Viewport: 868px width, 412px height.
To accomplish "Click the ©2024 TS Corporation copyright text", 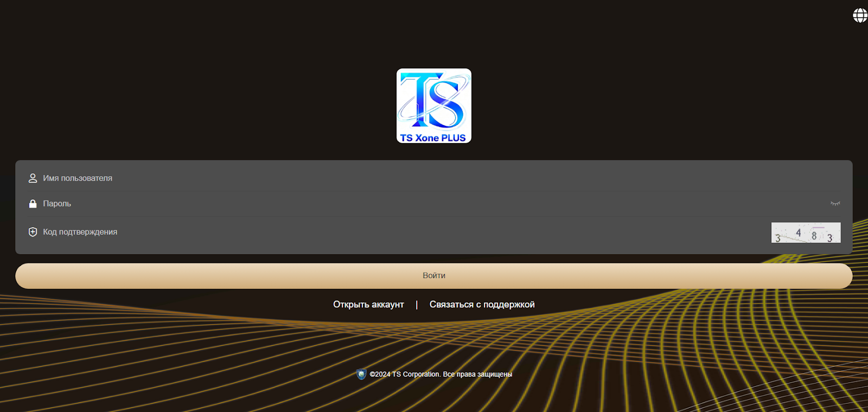I will pyautogui.click(x=441, y=374).
